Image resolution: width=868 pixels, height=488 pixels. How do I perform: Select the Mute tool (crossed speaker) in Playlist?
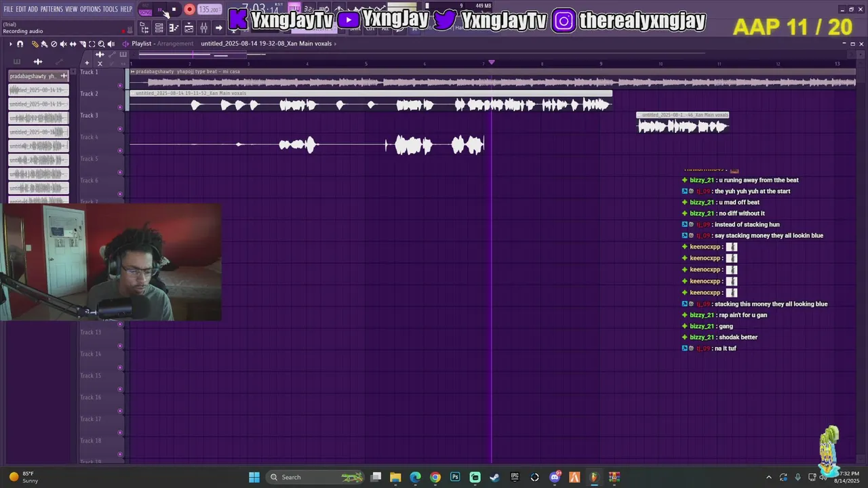(64, 44)
